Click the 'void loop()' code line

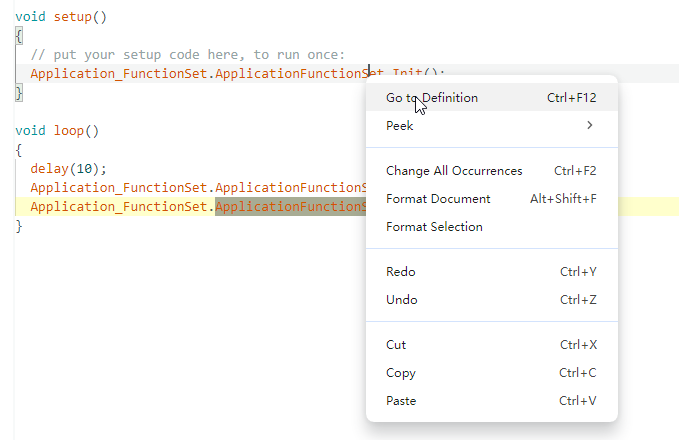pyautogui.click(x=57, y=131)
